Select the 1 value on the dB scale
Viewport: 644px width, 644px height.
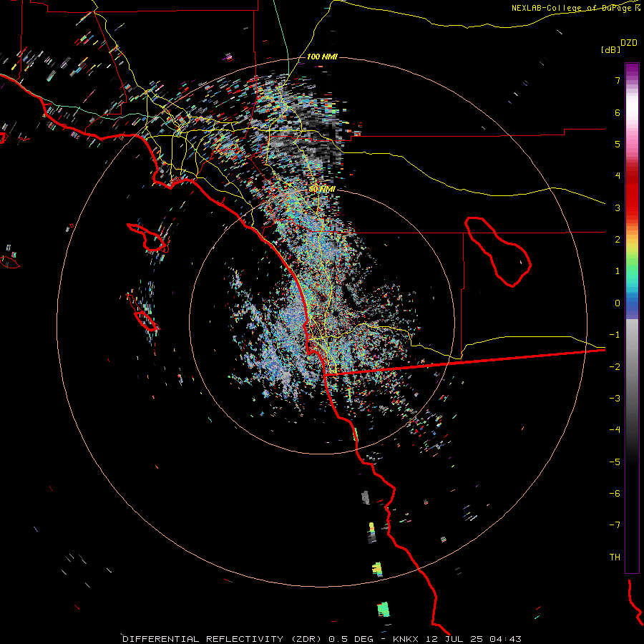pyautogui.click(x=618, y=271)
